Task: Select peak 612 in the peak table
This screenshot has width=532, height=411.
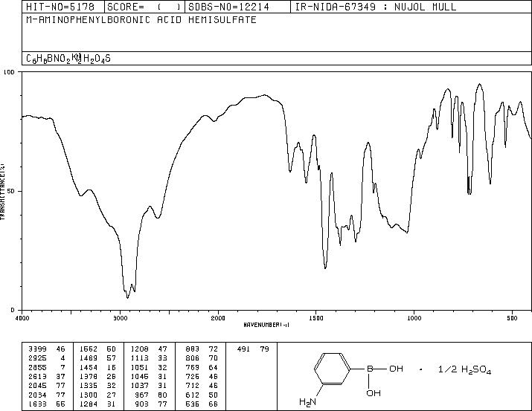Action: (193, 395)
